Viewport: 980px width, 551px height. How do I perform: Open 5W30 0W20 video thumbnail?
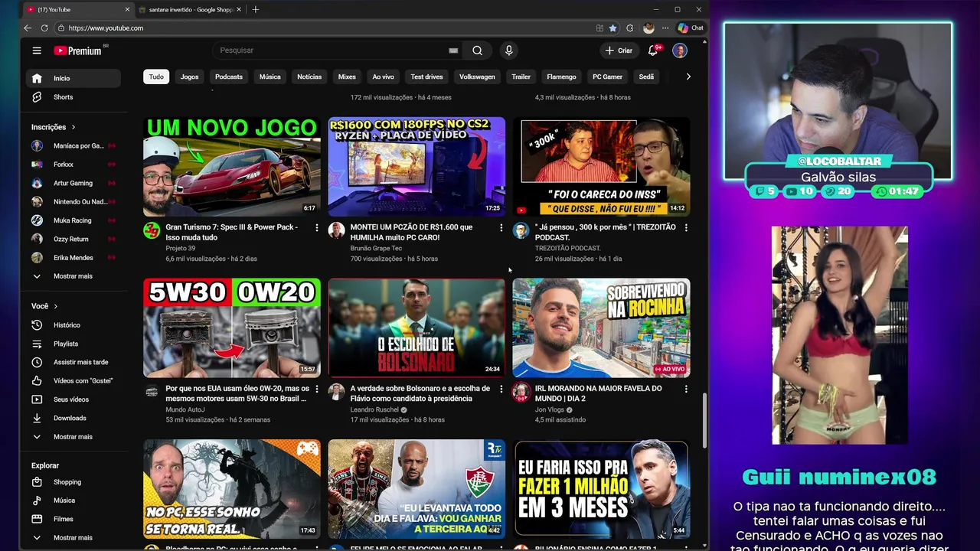click(x=232, y=328)
